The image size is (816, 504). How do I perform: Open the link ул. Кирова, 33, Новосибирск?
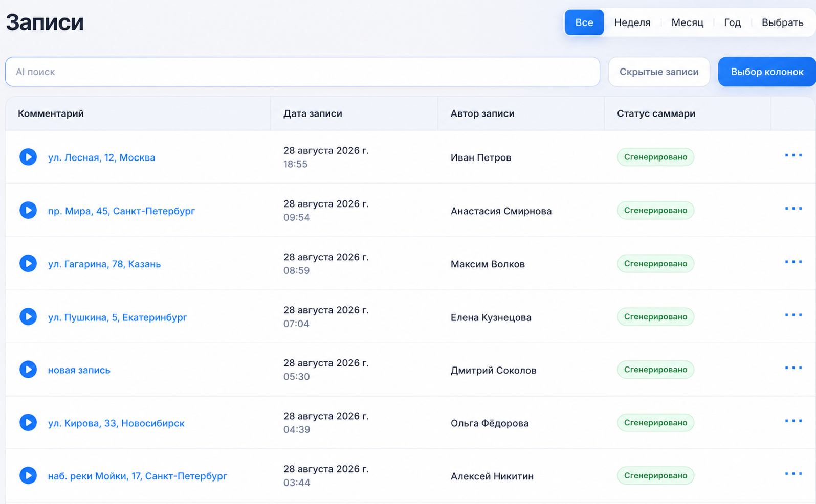click(x=116, y=423)
